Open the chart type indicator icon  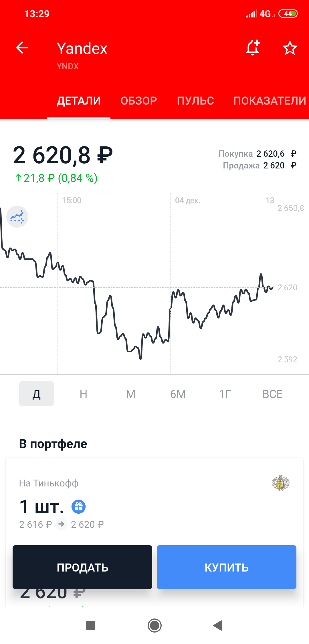[x=17, y=217]
